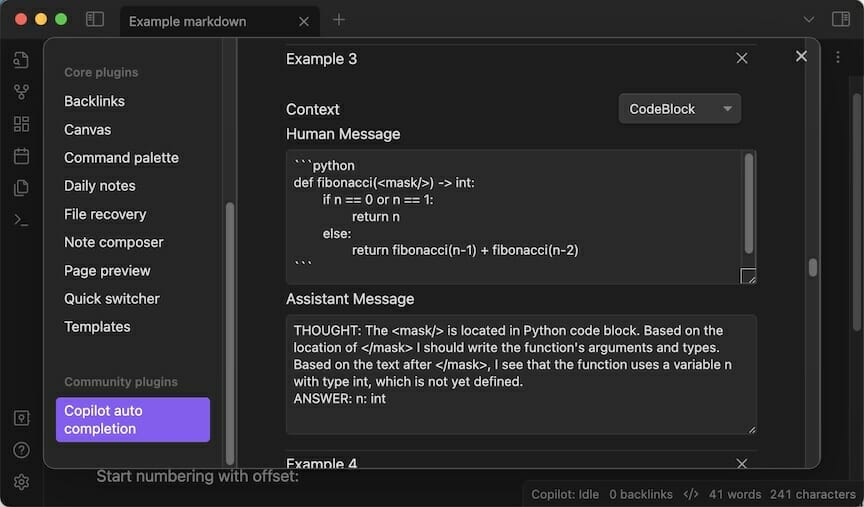
Task: Open Quick switcher settings
Action: (112, 299)
